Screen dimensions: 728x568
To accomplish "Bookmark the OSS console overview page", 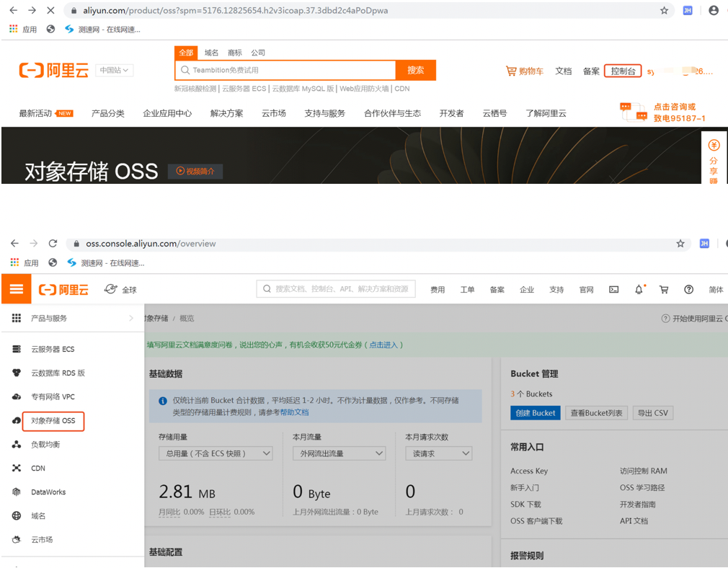I will [x=680, y=244].
